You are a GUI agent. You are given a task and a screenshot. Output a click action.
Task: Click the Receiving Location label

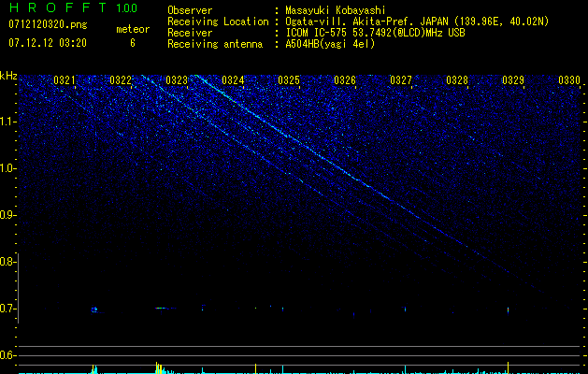click(218, 22)
